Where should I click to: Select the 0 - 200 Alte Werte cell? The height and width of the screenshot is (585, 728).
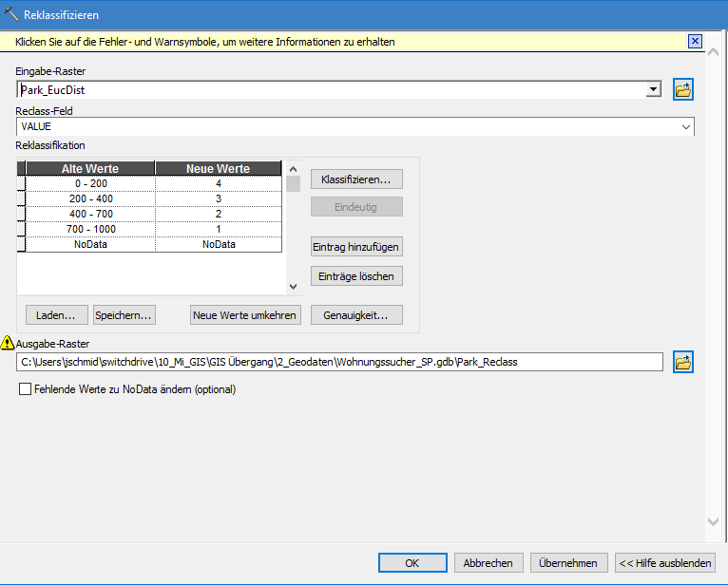tap(89, 183)
